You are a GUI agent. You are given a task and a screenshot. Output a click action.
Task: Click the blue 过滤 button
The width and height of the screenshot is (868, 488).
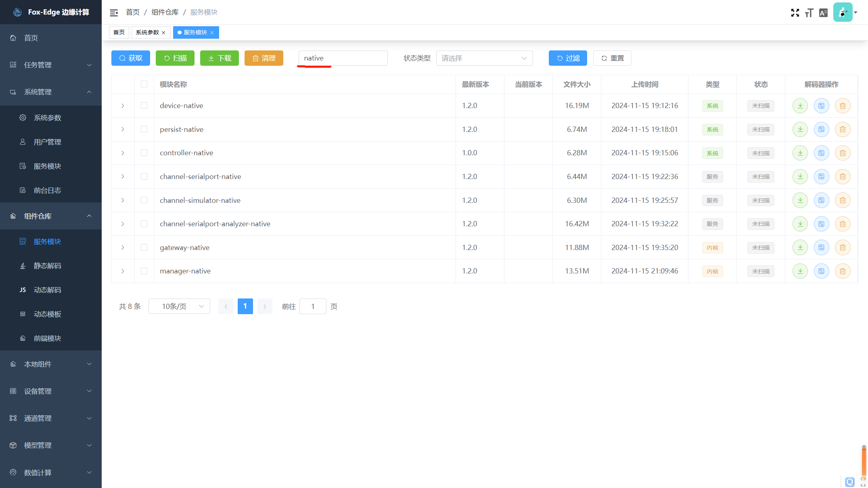(x=568, y=58)
